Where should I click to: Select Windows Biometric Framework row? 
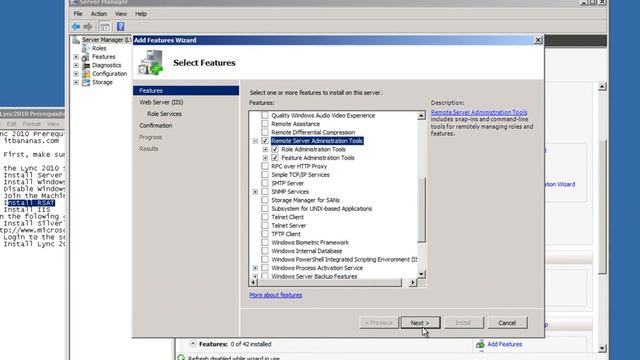[310, 242]
